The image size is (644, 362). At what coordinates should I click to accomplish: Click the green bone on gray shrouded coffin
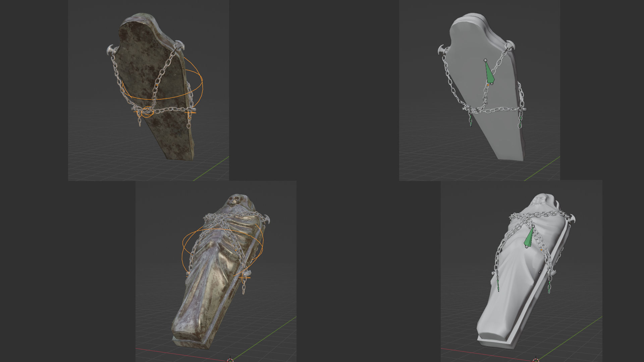(529, 237)
